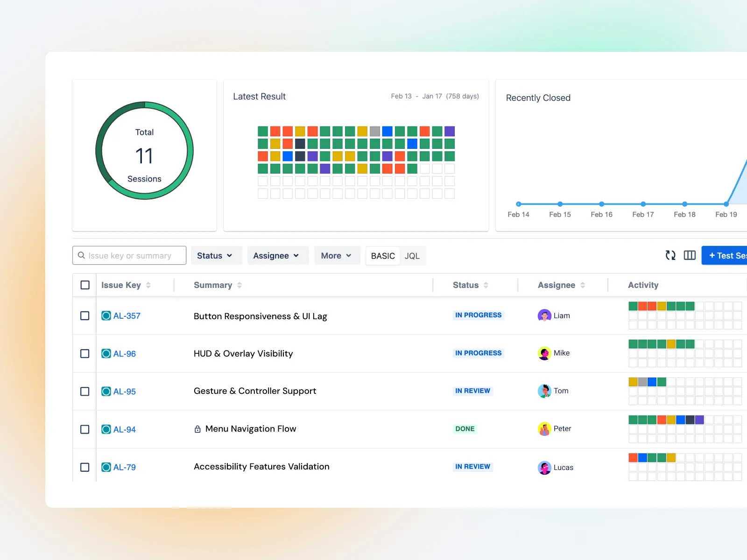747x560 pixels.
Task: Open the column layout settings icon
Action: (x=690, y=255)
